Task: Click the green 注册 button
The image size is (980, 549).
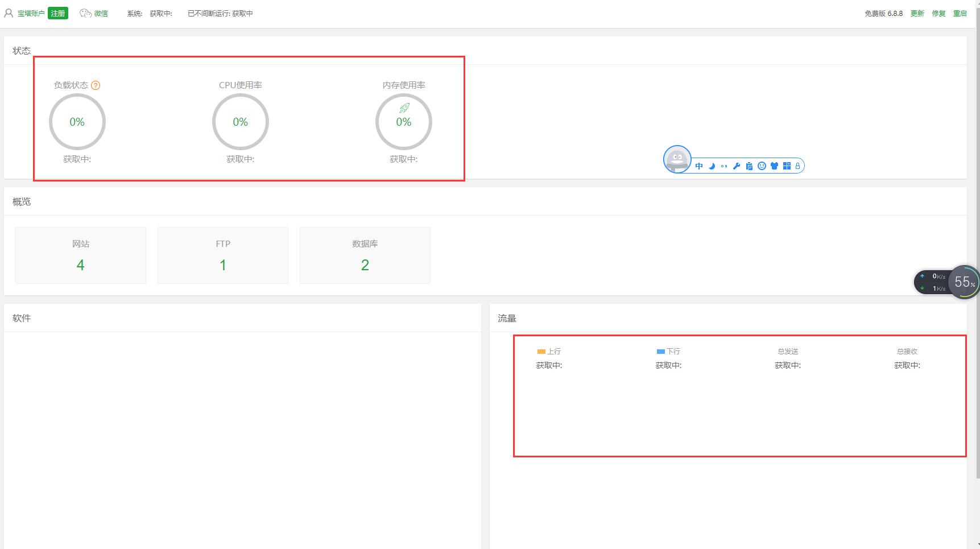Action: click(58, 13)
